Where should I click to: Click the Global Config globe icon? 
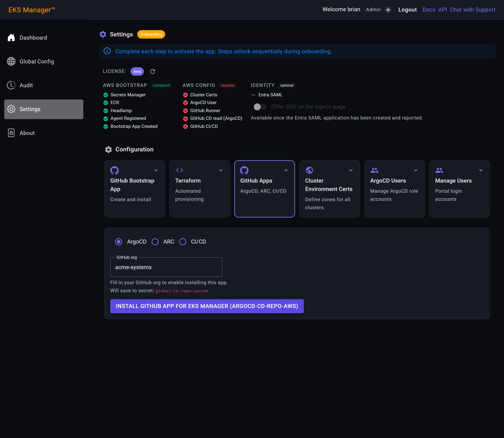11,61
